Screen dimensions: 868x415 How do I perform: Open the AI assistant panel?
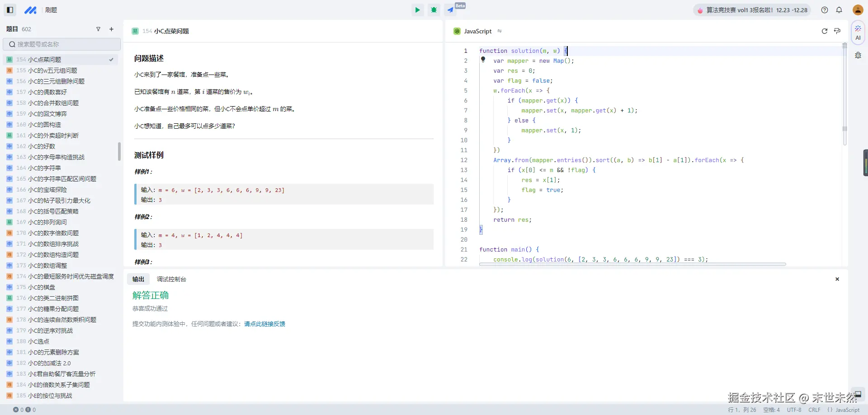pos(858,33)
